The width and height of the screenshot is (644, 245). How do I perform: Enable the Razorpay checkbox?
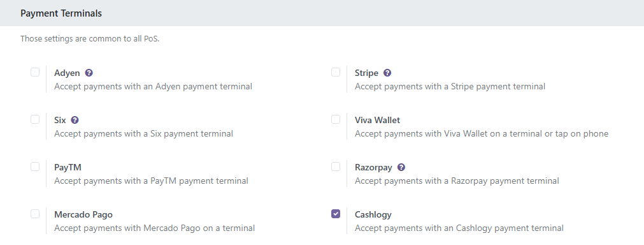click(x=336, y=167)
